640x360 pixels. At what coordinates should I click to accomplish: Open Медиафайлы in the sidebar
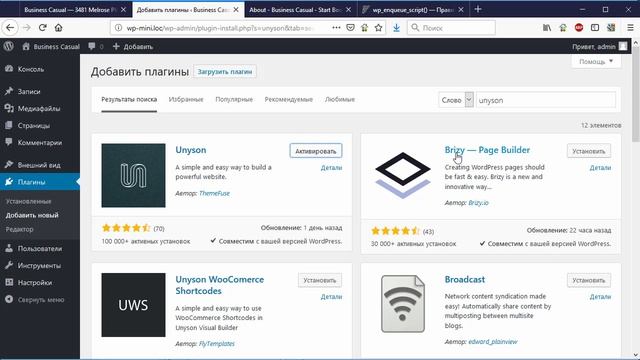(40, 109)
